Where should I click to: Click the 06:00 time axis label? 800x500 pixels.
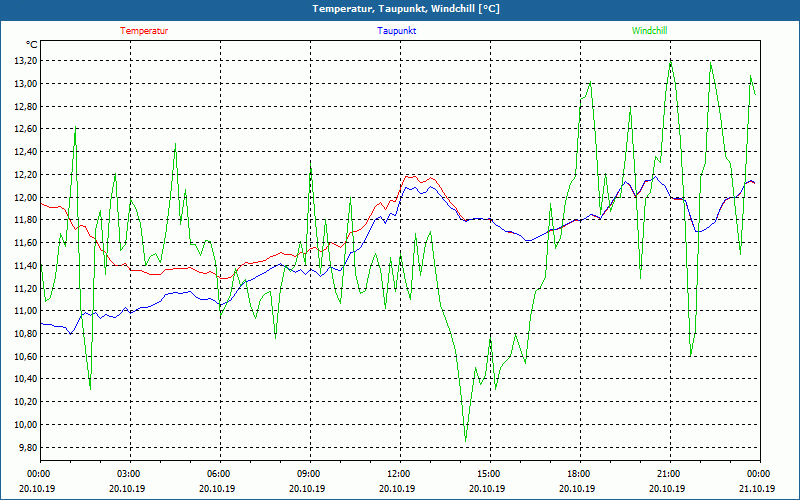(220, 474)
